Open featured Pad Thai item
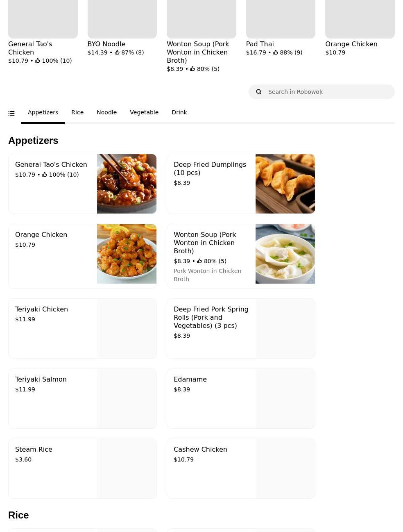 pyautogui.click(x=281, y=25)
